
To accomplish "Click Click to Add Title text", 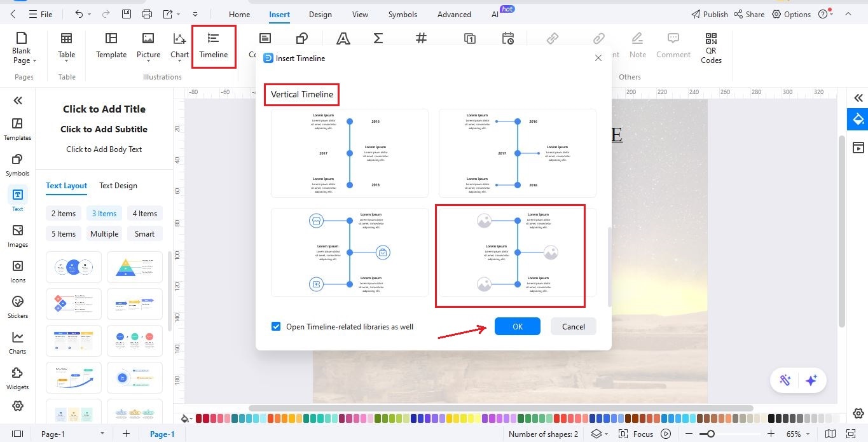I will coord(104,109).
